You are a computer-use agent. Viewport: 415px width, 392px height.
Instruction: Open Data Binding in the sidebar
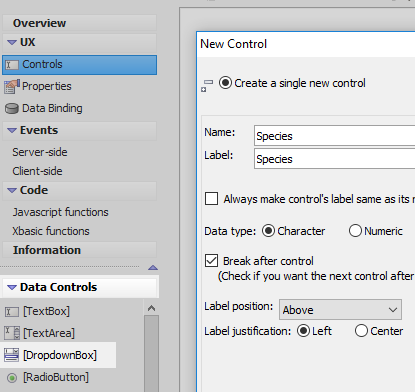click(x=52, y=108)
